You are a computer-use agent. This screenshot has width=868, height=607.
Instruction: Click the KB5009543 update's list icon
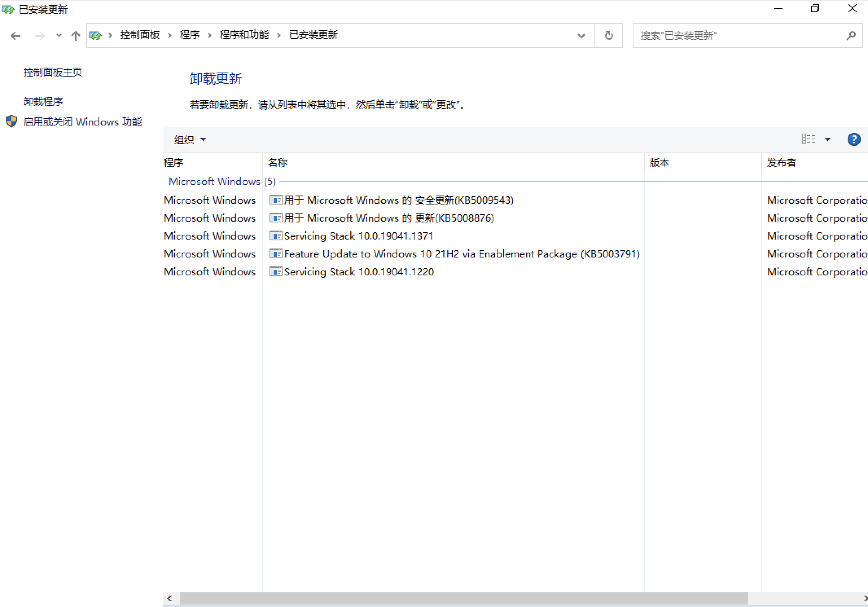pyautogui.click(x=276, y=200)
